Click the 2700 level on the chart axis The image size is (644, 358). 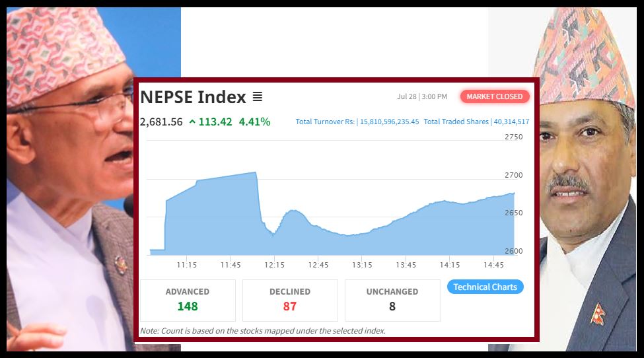point(513,175)
